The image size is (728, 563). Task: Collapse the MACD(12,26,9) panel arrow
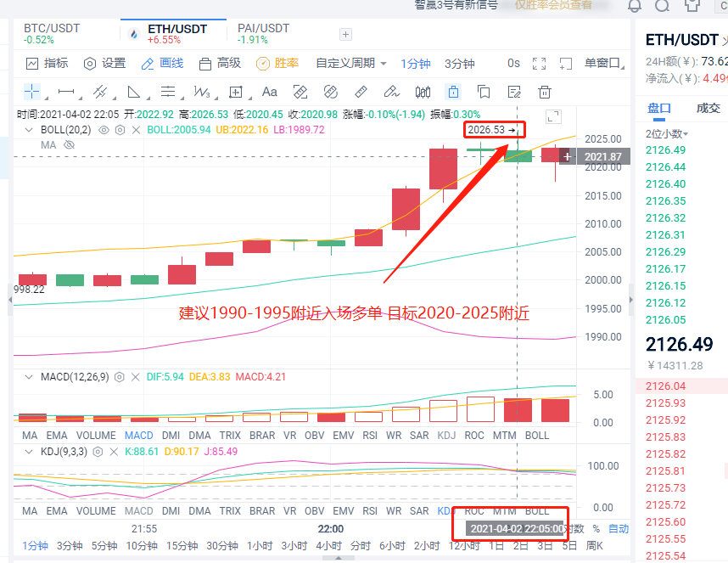pyautogui.click(x=28, y=377)
